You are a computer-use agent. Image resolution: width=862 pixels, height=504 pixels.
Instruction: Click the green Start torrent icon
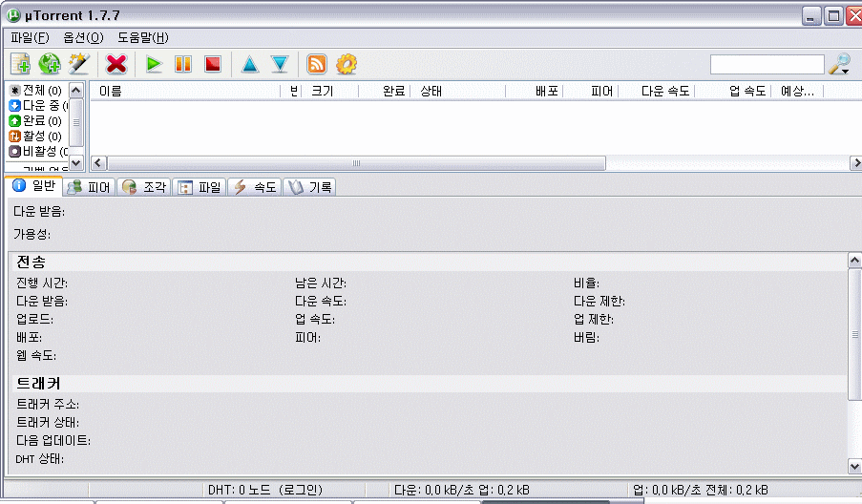[154, 64]
